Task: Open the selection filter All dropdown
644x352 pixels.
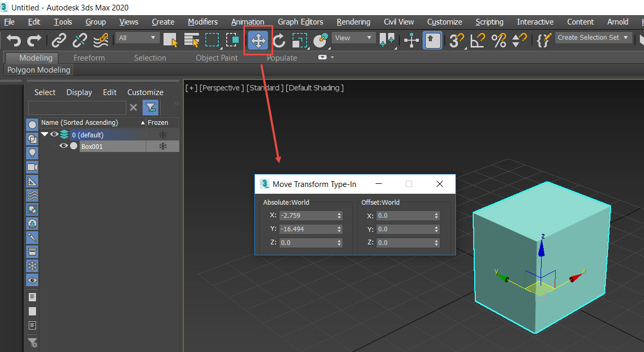Action: point(137,38)
